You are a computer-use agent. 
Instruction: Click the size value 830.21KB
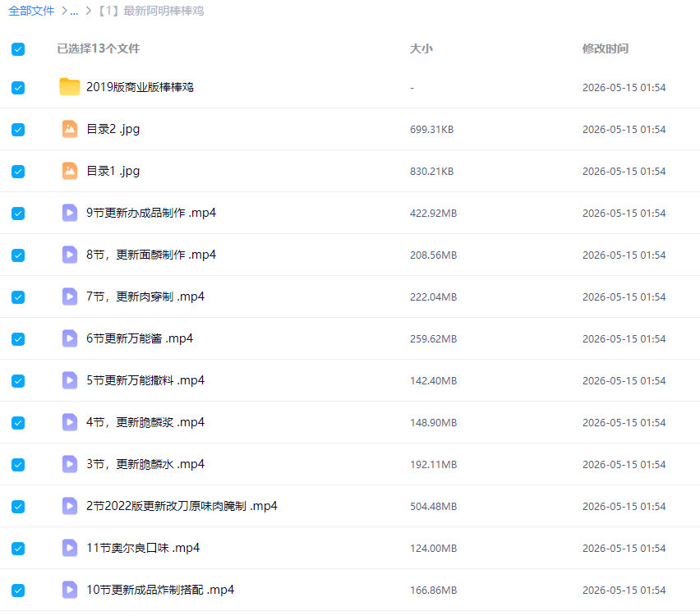[431, 172]
